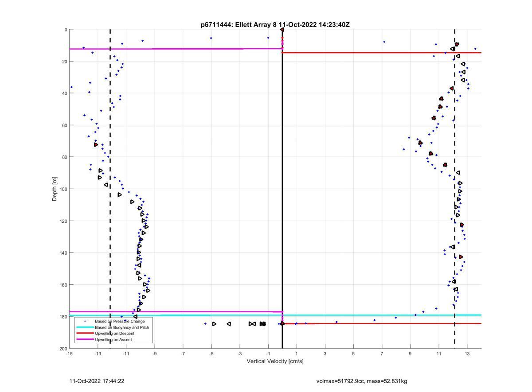The image size is (532, 392).
Task: Click the cyan line sample in the legend
Action: click(x=85, y=327)
